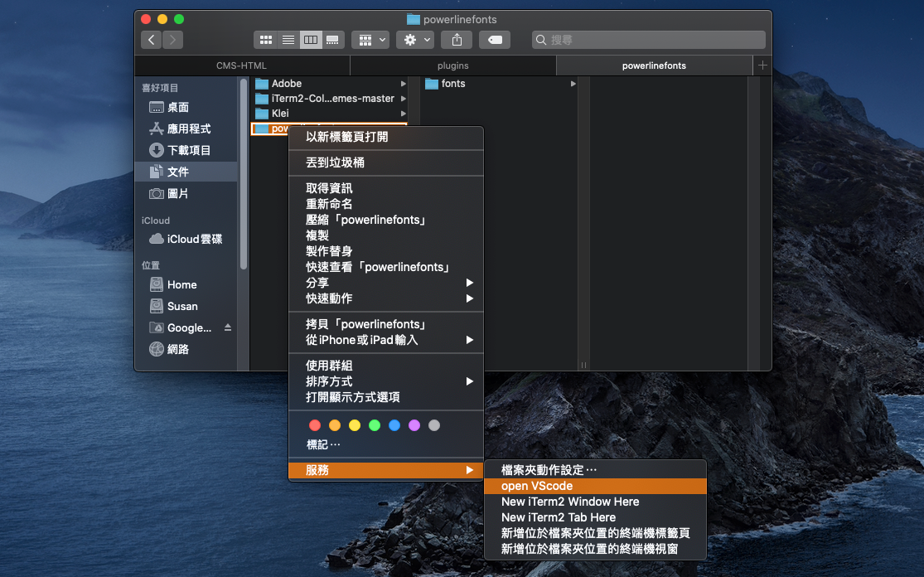Select 下載項目 in the sidebar

pyautogui.click(x=184, y=150)
